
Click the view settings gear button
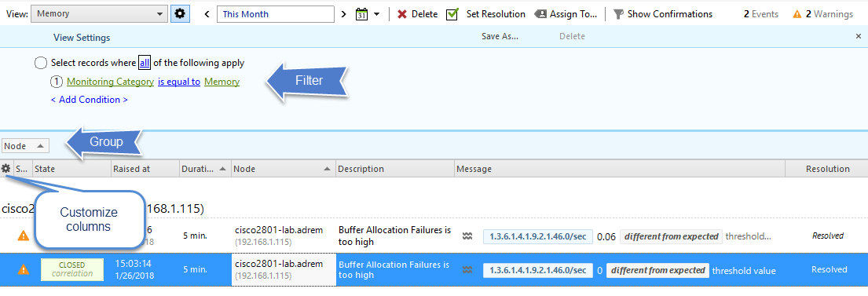point(180,14)
